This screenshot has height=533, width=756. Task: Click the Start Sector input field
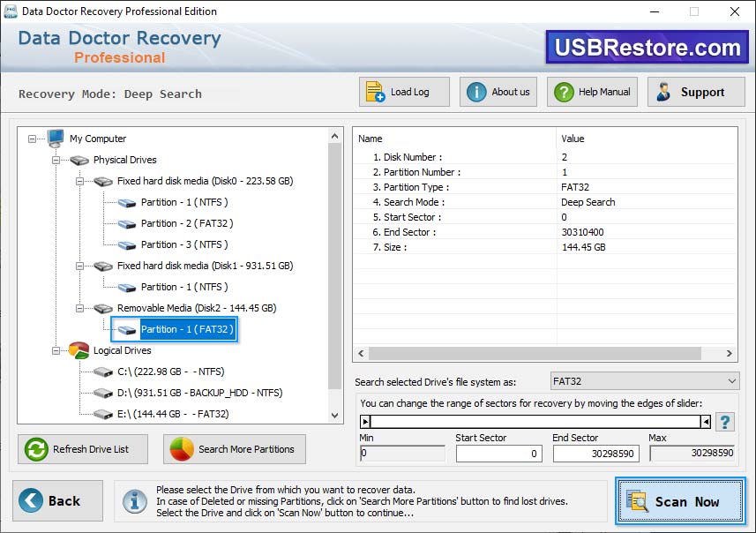499,454
